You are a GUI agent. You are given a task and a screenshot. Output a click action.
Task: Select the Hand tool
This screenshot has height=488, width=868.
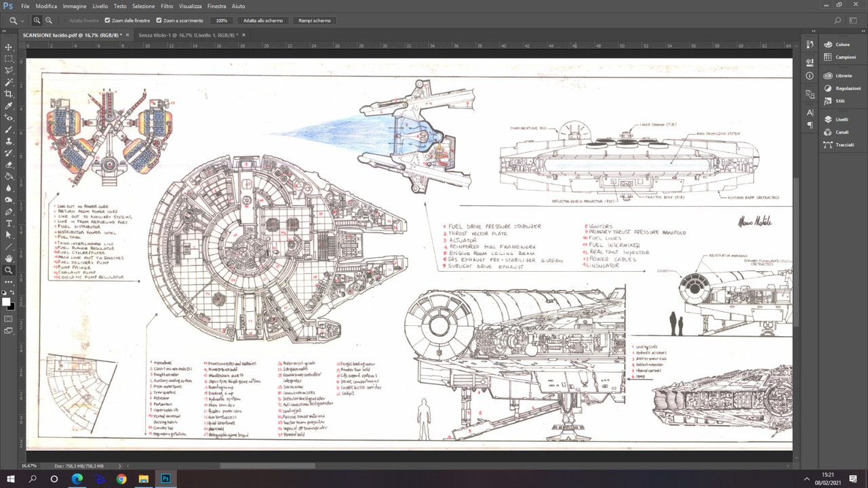pyautogui.click(x=9, y=258)
